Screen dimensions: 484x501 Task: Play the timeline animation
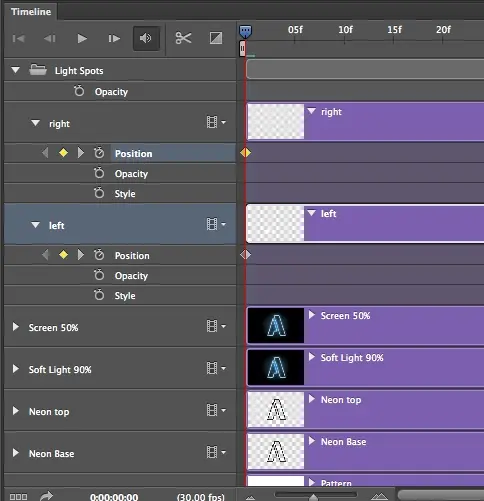(82, 39)
